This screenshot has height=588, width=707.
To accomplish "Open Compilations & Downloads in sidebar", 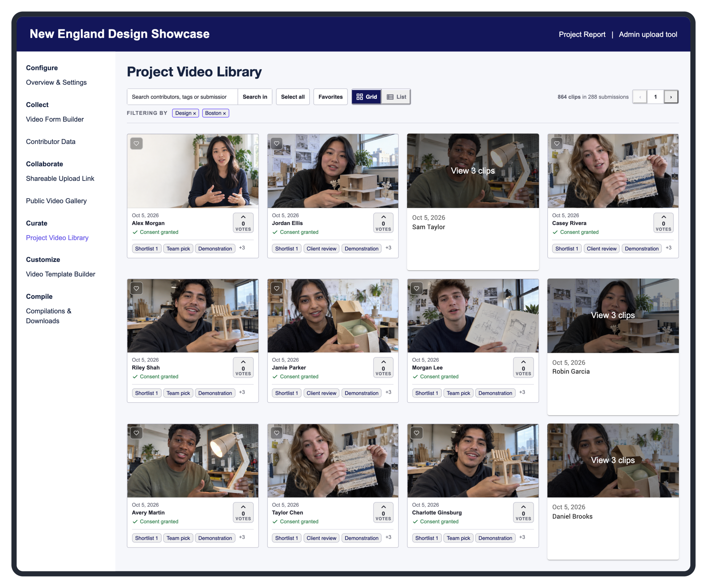I will coord(49,316).
